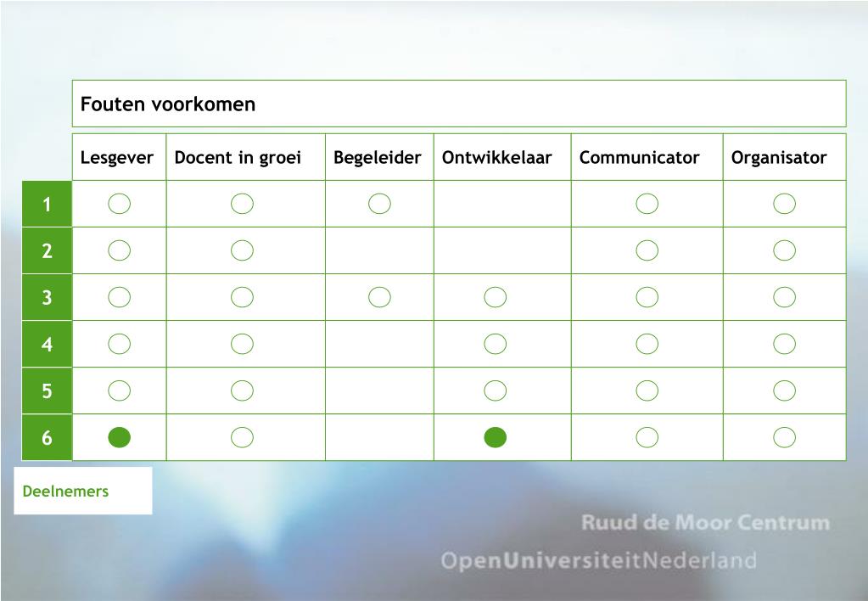Click filled Lesgever radio in row 6

coord(119,438)
